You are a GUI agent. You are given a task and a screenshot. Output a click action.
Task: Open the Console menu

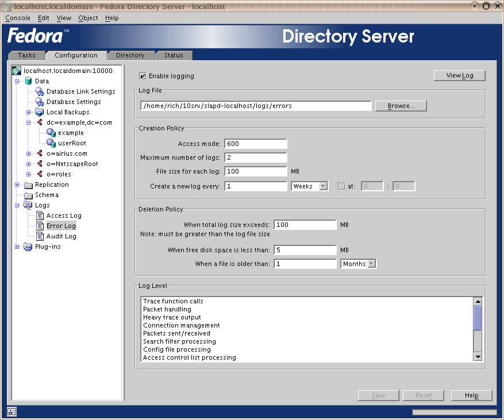[18, 18]
